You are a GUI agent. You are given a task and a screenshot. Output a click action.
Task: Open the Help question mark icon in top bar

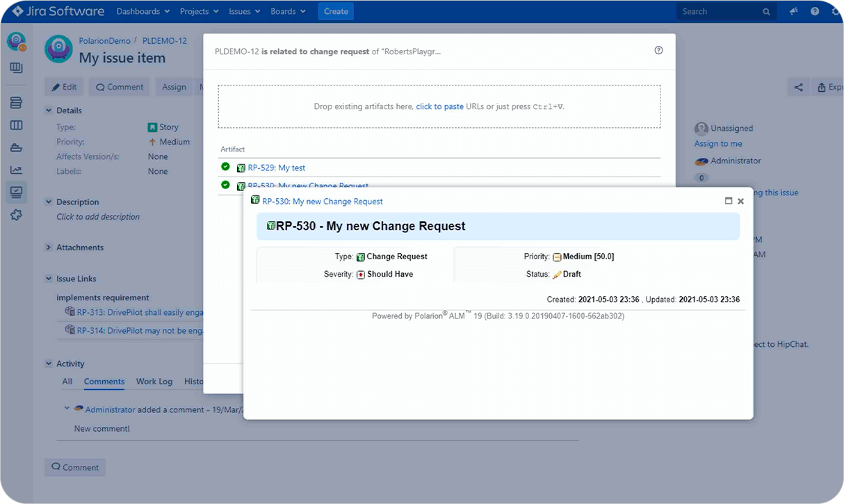pos(815,11)
